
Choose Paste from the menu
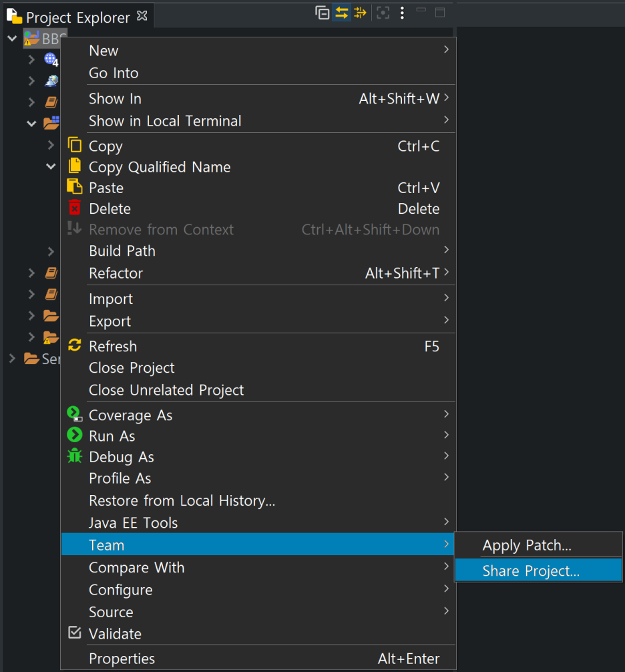(258, 188)
